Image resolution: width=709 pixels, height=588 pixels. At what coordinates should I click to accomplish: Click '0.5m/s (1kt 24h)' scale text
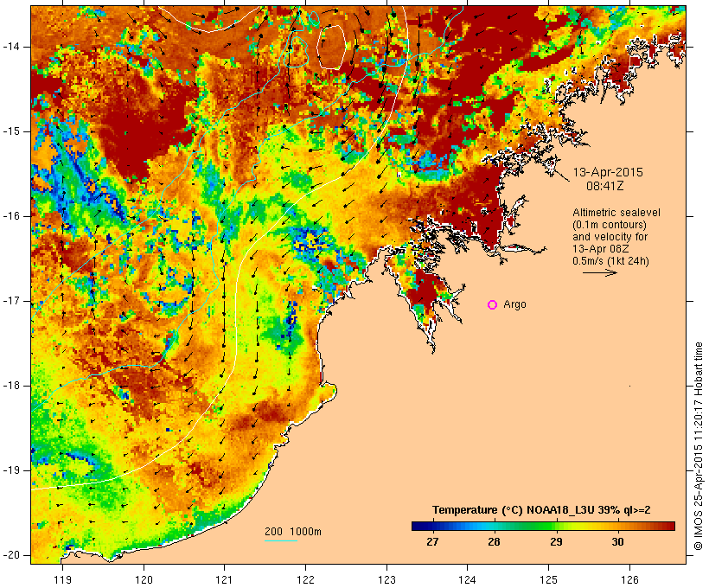tap(610, 261)
